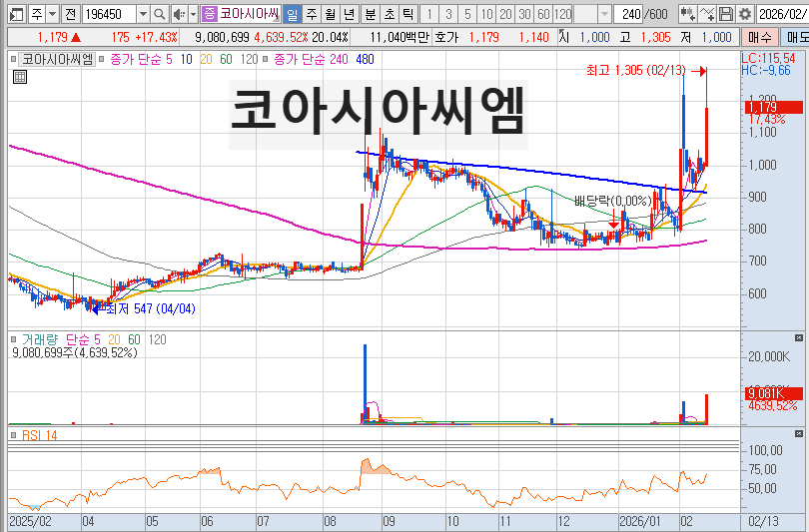Choose the 120 interval button
The image size is (809, 532).
[x=563, y=14]
